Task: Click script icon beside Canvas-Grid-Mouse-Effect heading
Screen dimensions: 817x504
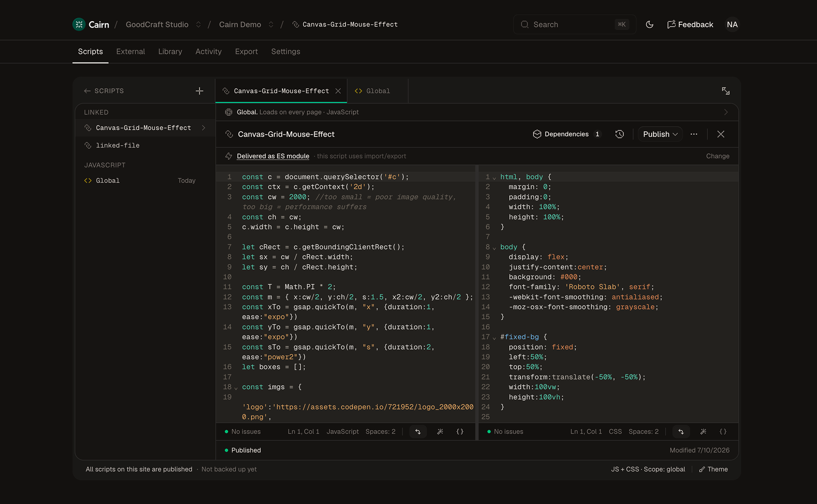Action: [x=229, y=134]
